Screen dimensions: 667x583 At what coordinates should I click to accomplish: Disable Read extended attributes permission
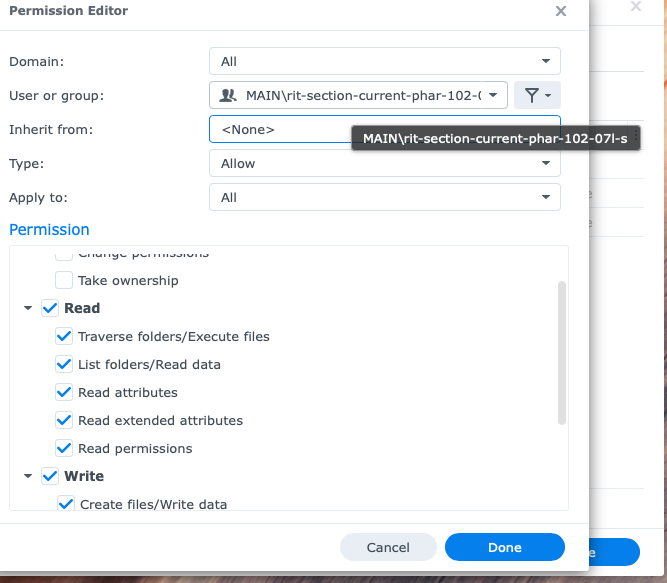point(64,421)
